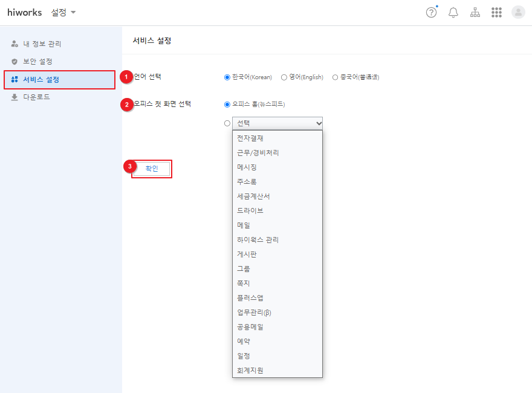The width and height of the screenshot is (532, 393).
Task: Select the radio button beside the 선택 dropdown
Action: (227, 123)
